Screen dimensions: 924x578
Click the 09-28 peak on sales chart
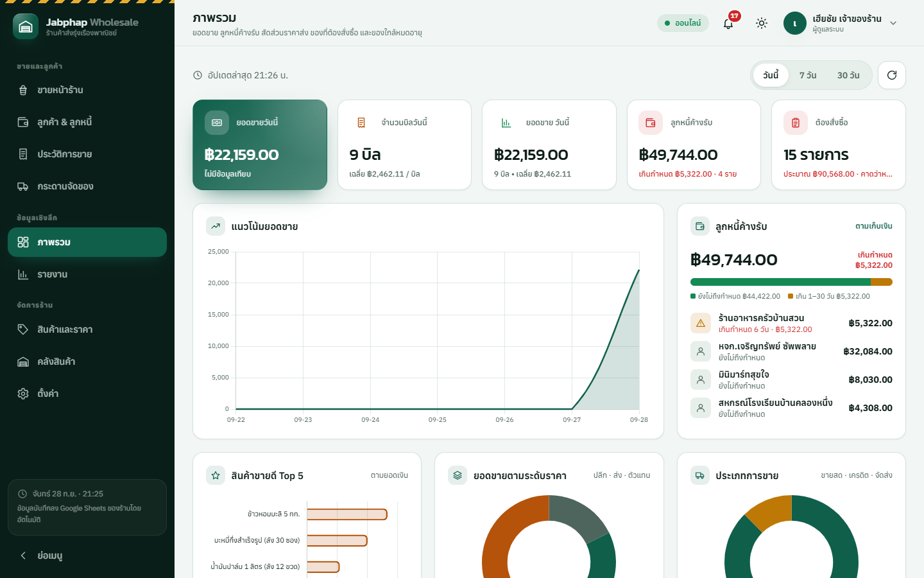pos(639,270)
